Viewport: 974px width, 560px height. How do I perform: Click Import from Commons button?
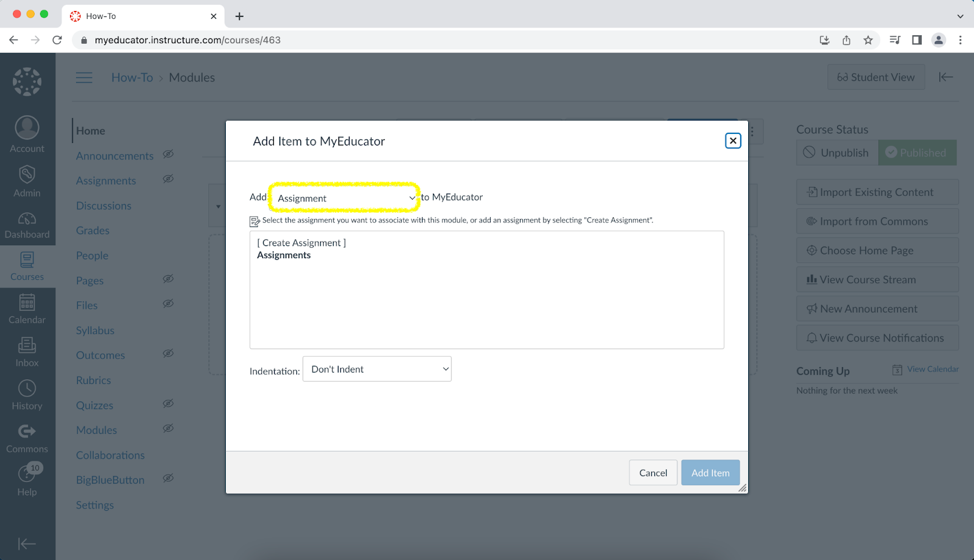pos(877,222)
